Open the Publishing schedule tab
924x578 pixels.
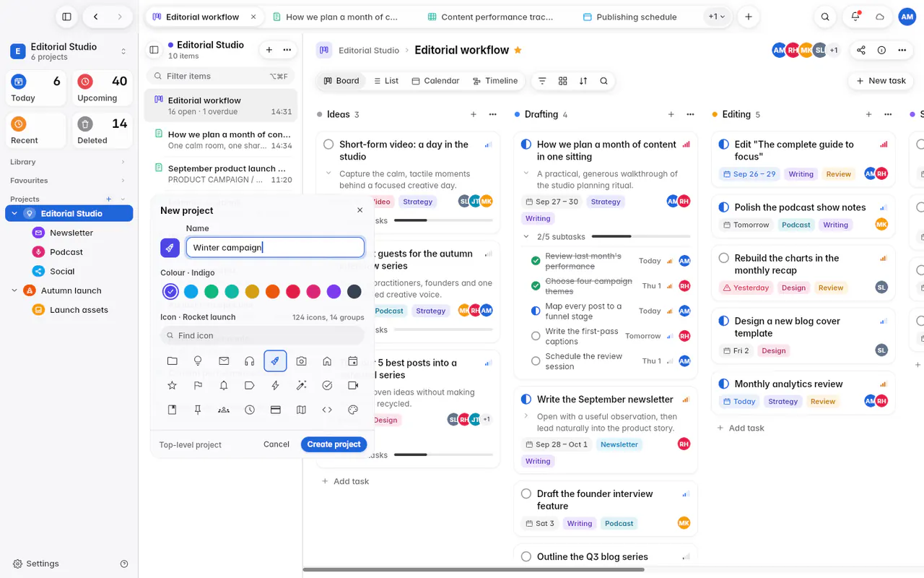point(629,17)
